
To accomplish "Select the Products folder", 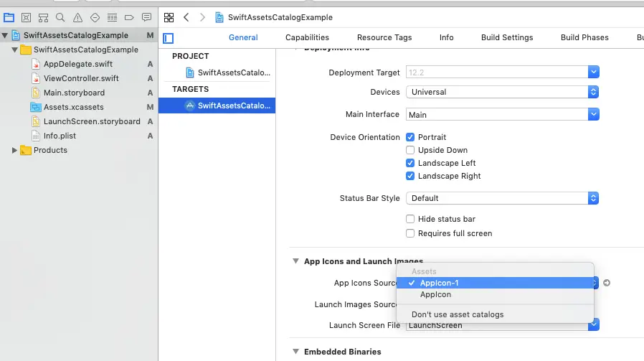I will [50, 151].
